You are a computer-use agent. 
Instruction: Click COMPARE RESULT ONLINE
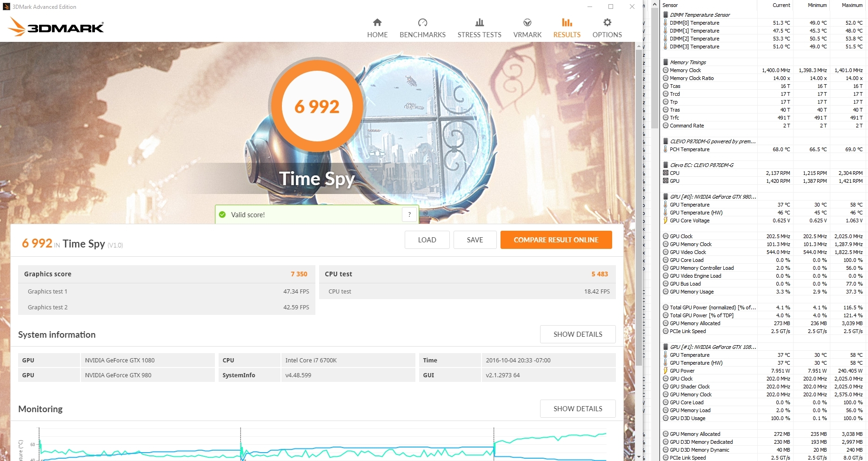[556, 240]
